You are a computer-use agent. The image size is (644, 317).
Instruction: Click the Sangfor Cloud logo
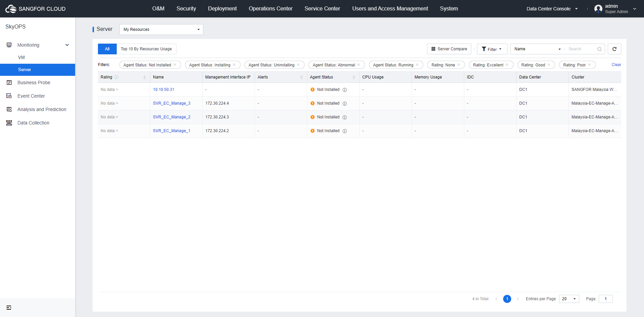coord(35,9)
